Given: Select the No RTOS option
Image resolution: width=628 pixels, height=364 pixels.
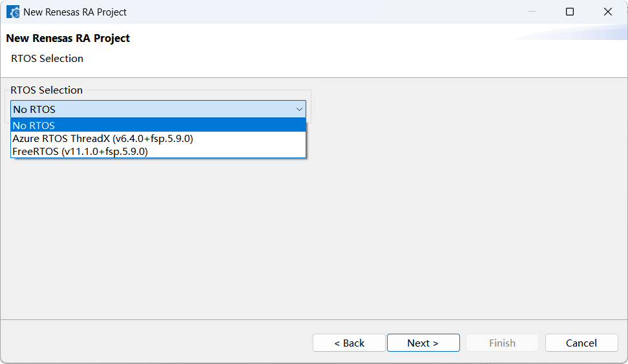Looking at the screenshot, I should coord(158,125).
